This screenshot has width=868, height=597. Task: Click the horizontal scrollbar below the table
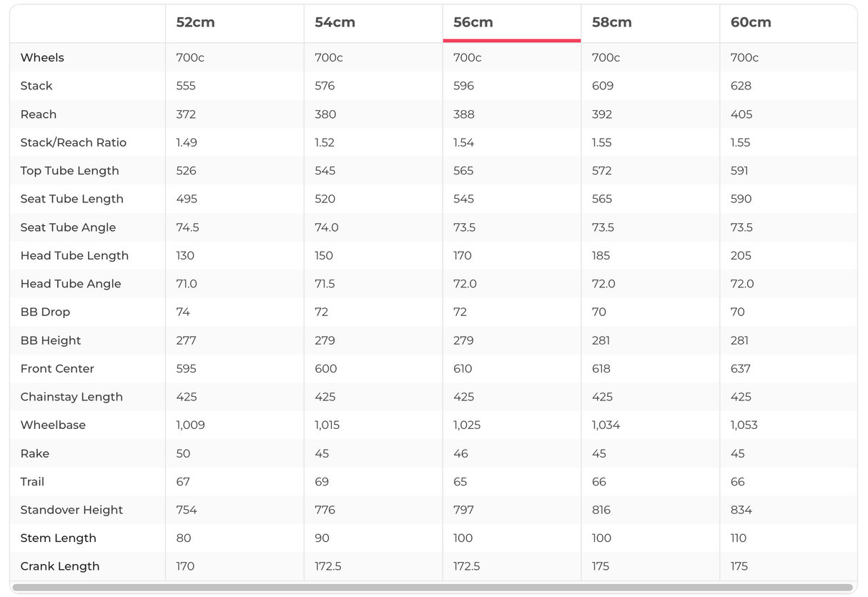433,588
